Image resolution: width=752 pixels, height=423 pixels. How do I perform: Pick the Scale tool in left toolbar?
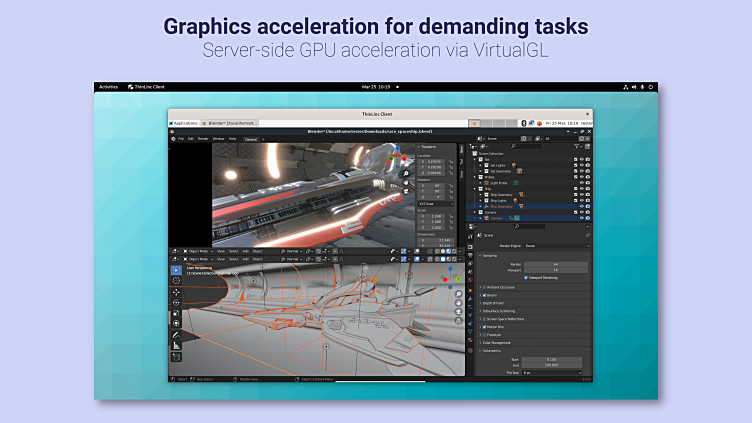176,312
